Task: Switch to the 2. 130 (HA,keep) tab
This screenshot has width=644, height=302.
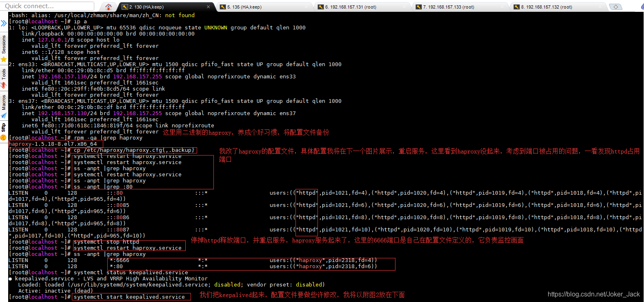Action: click(x=146, y=7)
